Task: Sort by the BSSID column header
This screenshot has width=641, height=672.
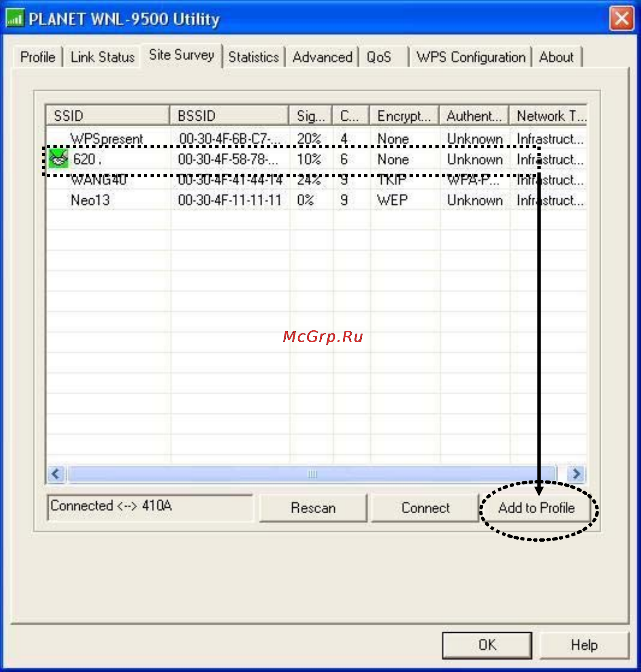Action: click(229, 116)
